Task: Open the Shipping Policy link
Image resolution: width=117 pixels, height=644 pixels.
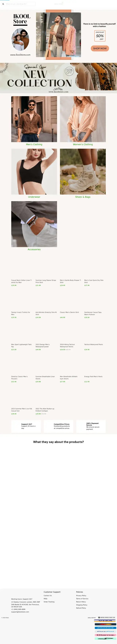Action: (82, 605)
